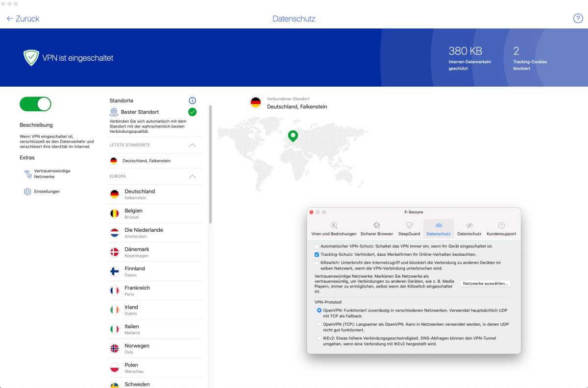Open the Sicherer Browser tab
Screen dimensions: 588x388
(x=377, y=229)
